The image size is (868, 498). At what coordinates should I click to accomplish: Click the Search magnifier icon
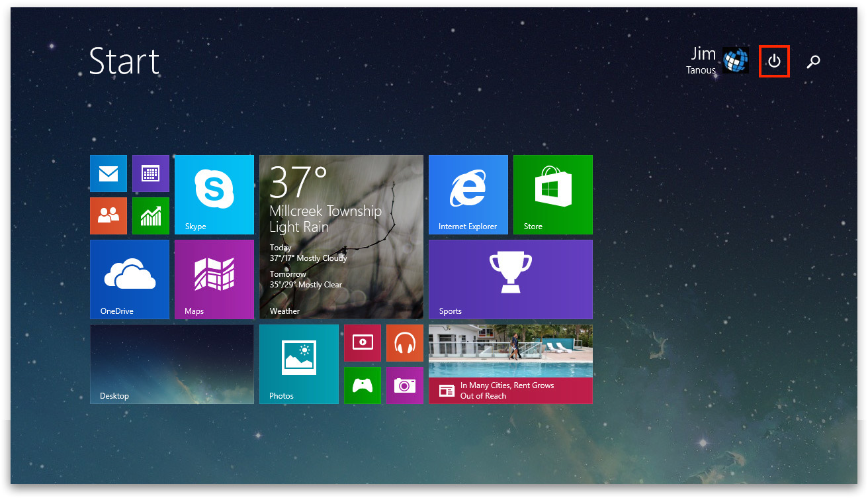(x=813, y=62)
